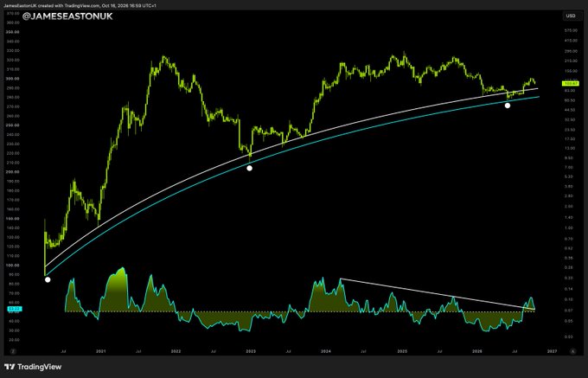Click the 150.00 label on the left axis
The image size is (588, 378).
[13, 218]
